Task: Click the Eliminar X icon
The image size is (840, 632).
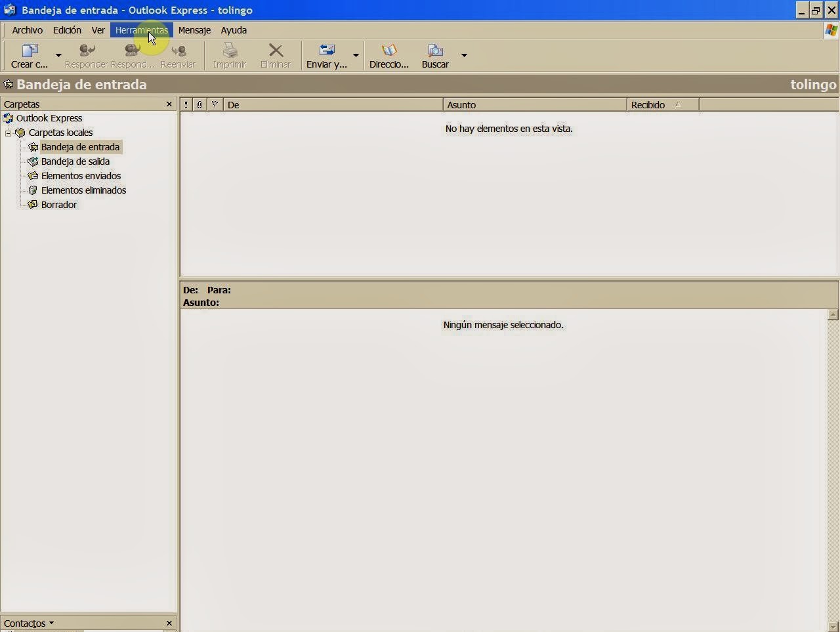Action: pyautogui.click(x=276, y=51)
